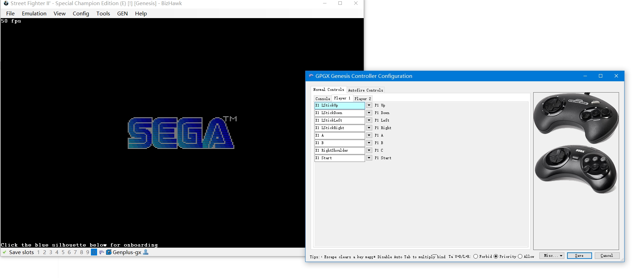
Task: Switch to Autofire Controls tab
Action: [365, 90]
